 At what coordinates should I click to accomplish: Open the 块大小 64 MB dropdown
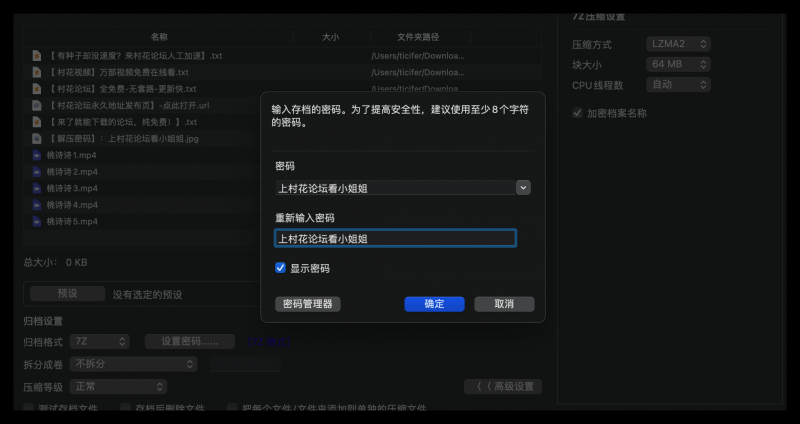pos(678,64)
